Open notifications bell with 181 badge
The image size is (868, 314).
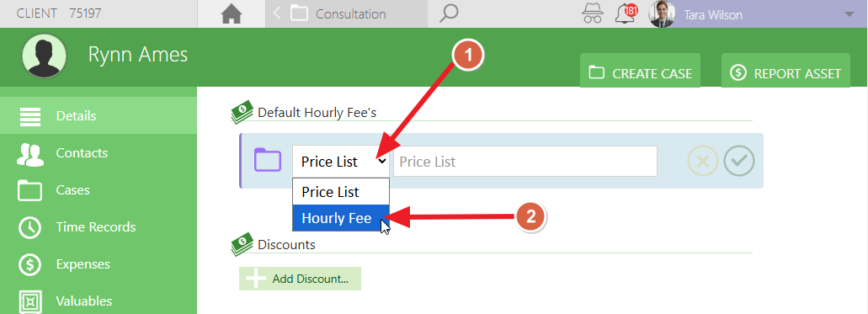pyautogui.click(x=626, y=13)
